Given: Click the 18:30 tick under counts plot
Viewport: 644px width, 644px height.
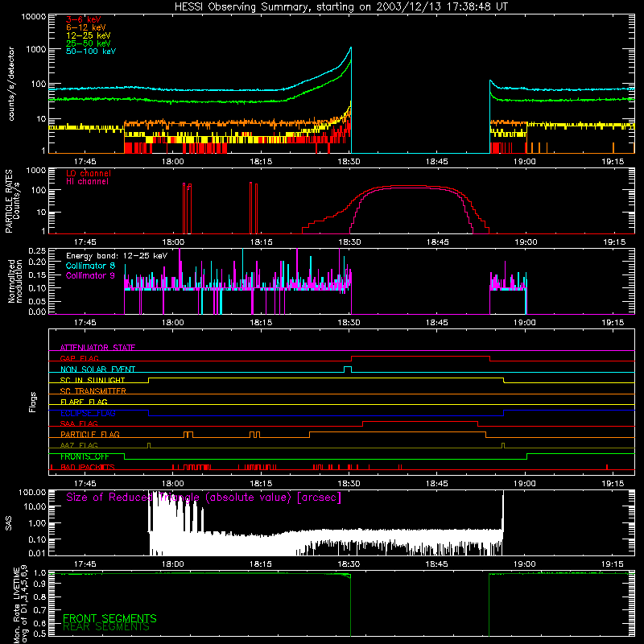Looking at the screenshot, I should click(x=349, y=162).
